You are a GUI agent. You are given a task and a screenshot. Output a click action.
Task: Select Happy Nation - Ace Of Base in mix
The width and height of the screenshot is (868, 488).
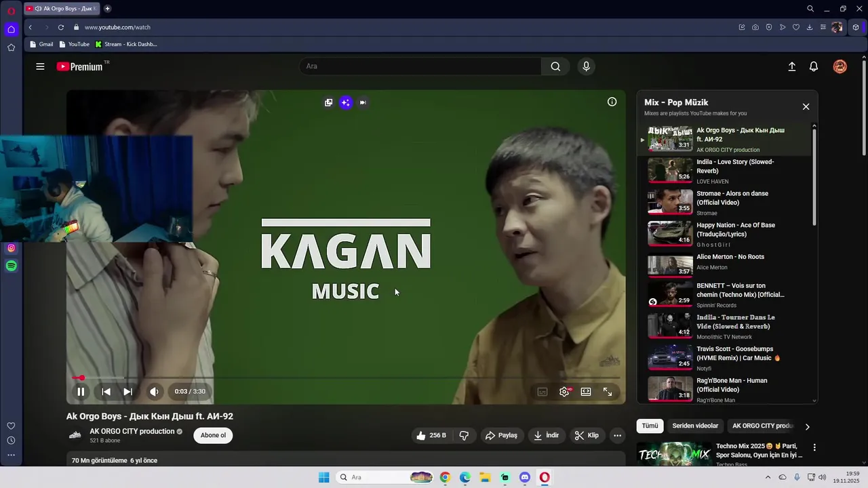point(726,235)
